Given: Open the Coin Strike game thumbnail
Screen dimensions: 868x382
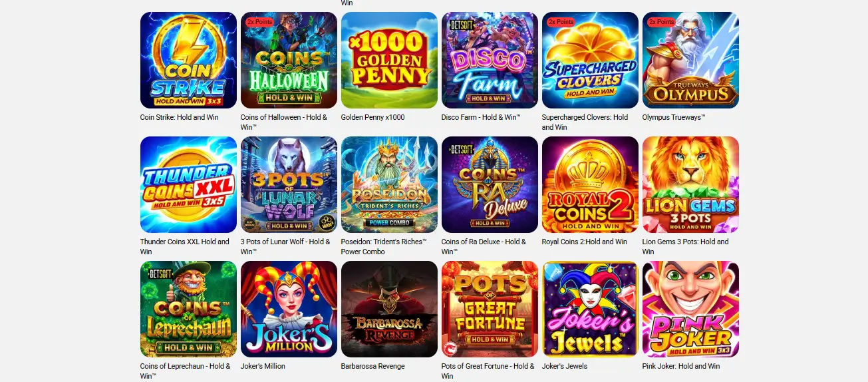Looking at the screenshot, I should pyautogui.click(x=188, y=60).
